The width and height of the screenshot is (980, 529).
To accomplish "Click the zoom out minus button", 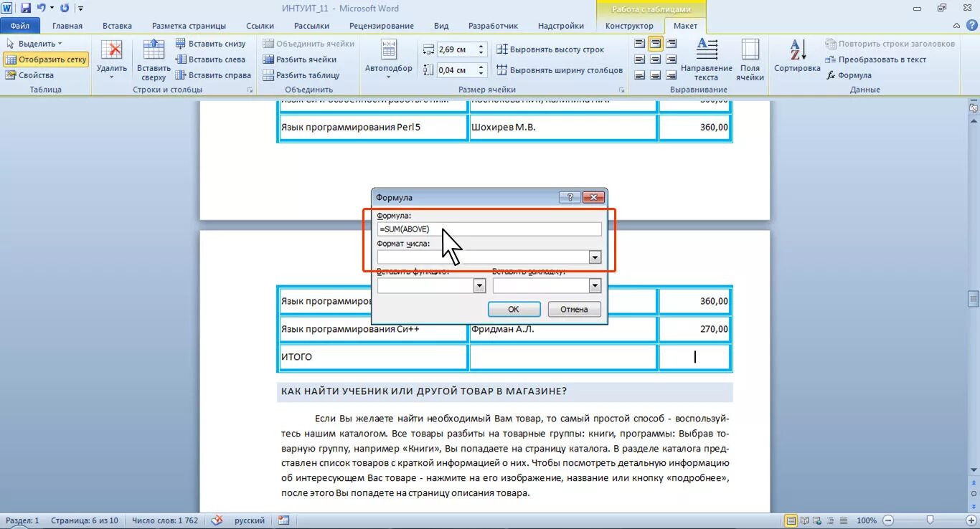I will click(888, 520).
